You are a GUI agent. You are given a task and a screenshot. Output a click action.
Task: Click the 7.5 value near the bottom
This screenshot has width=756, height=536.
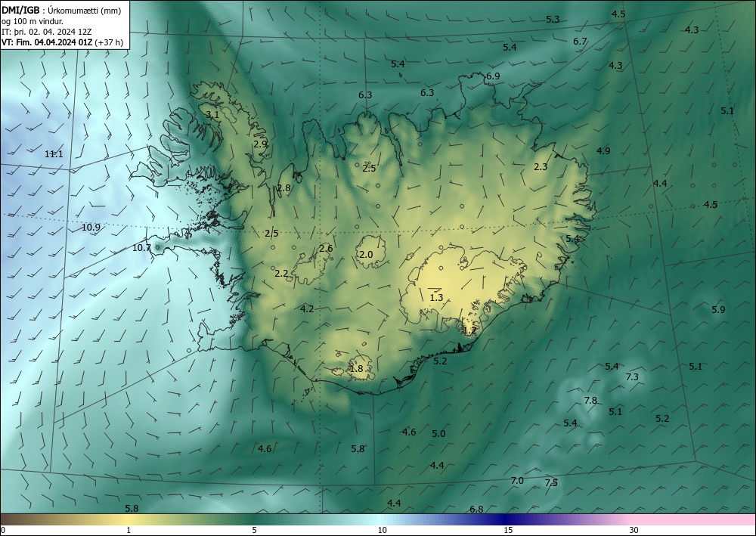pos(551,483)
